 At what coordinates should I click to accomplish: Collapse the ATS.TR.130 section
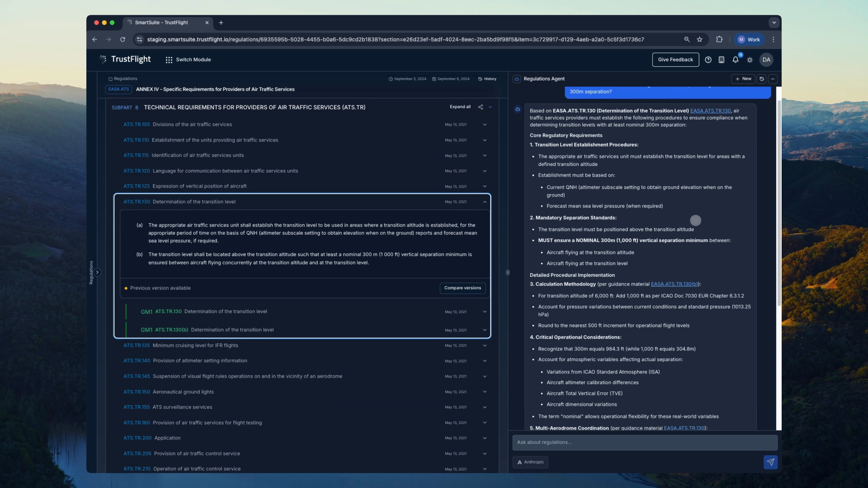[x=485, y=202]
